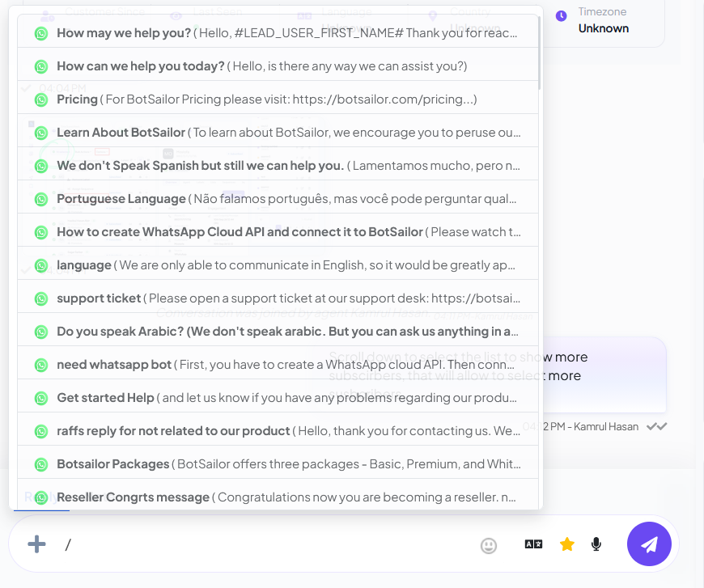Screen dimensions: 704x588
Task: Select 'We don't Speak Spanish' reply
Action: coord(278,166)
